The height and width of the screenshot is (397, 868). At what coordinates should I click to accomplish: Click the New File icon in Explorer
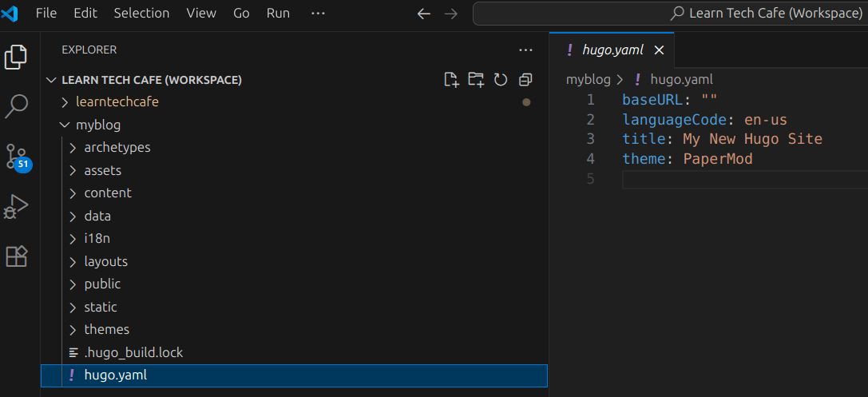[x=452, y=81]
